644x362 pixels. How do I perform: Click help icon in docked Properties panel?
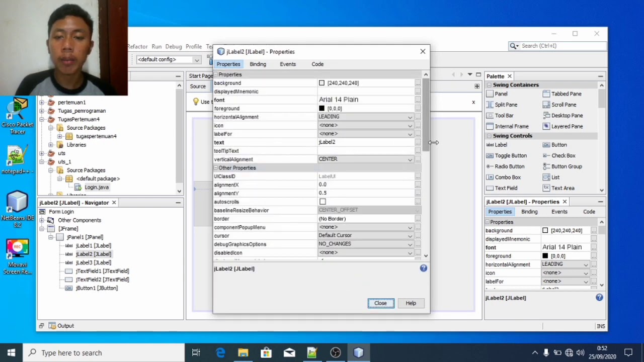coord(599,298)
